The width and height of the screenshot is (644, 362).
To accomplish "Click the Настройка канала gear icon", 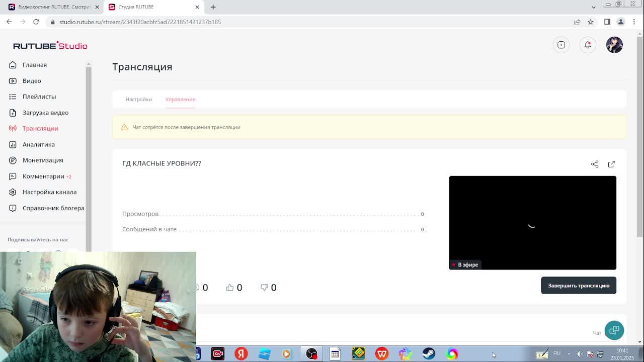I will click(x=13, y=192).
